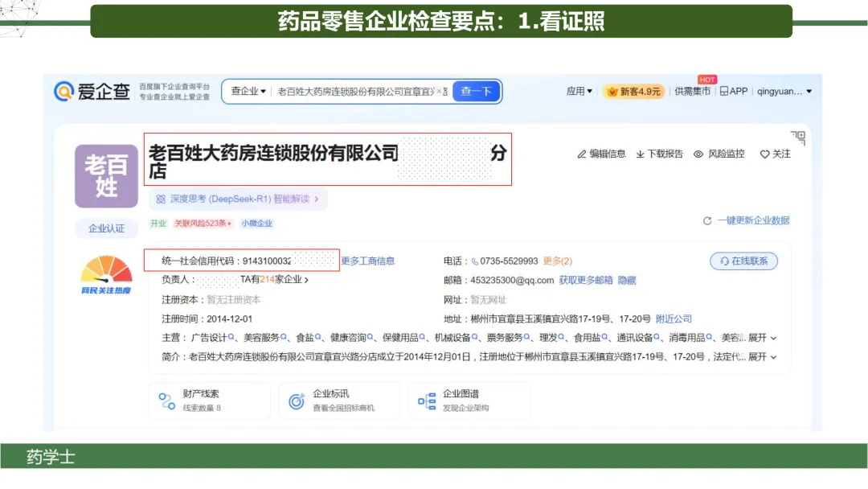Search 通讯设备 via its magnifier icon

[x=657, y=337]
